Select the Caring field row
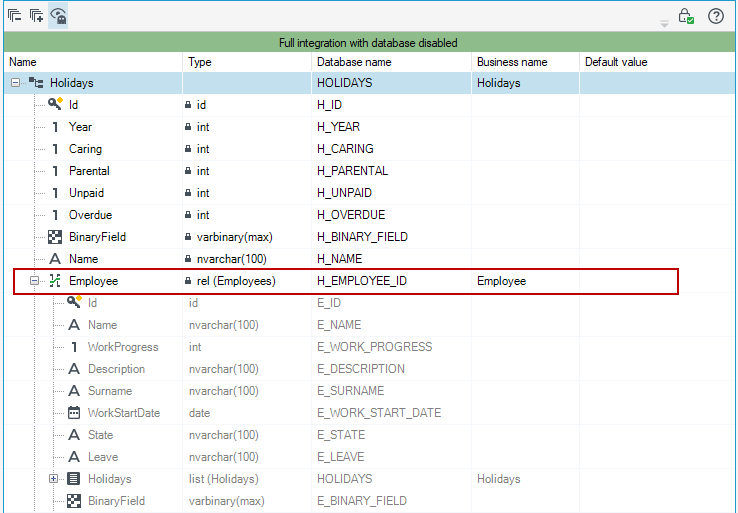The height and width of the screenshot is (513, 738). [x=369, y=149]
